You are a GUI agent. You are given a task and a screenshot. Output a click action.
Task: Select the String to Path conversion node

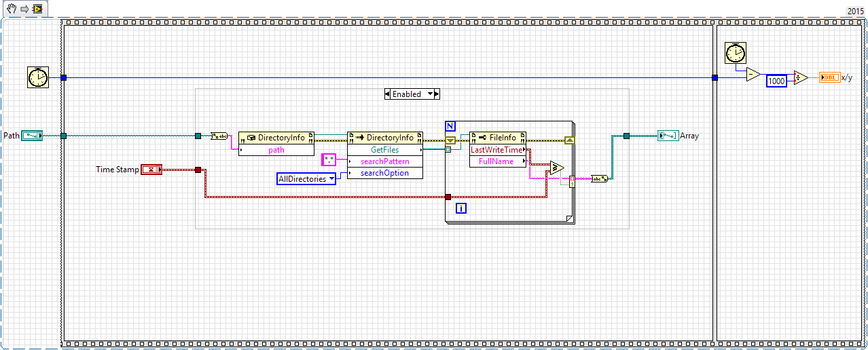click(x=600, y=179)
